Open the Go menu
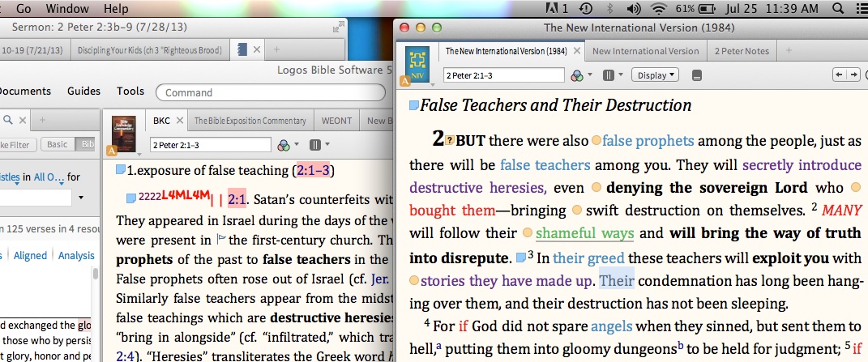 [x=24, y=8]
